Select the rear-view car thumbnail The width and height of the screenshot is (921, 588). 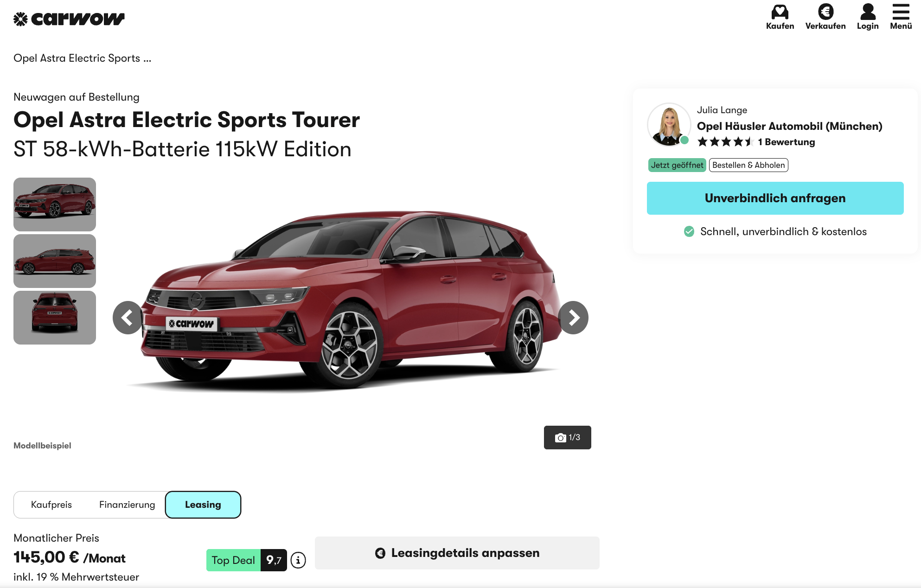(x=55, y=318)
